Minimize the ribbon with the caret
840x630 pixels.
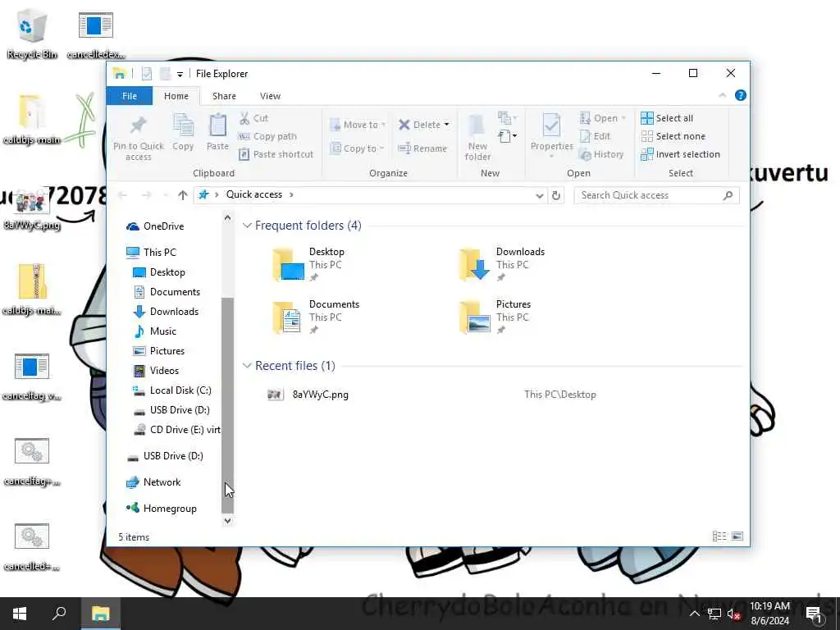722,95
